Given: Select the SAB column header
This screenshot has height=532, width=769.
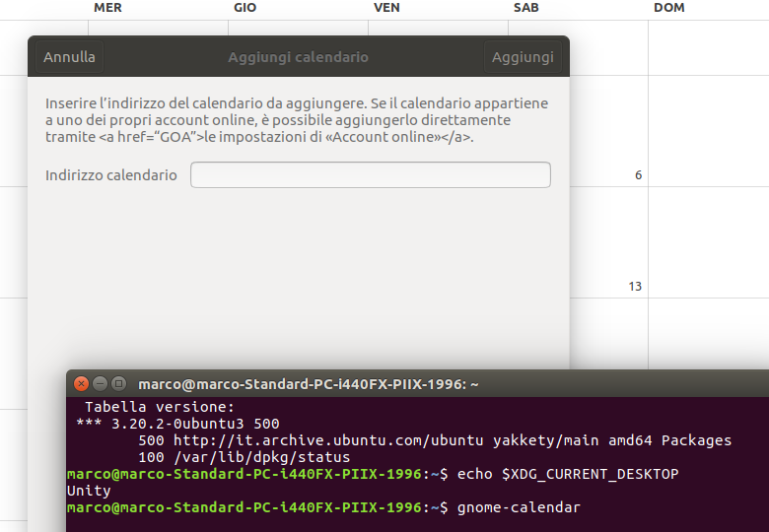Looking at the screenshot, I should pyautogui.click(x=525, y=8).
